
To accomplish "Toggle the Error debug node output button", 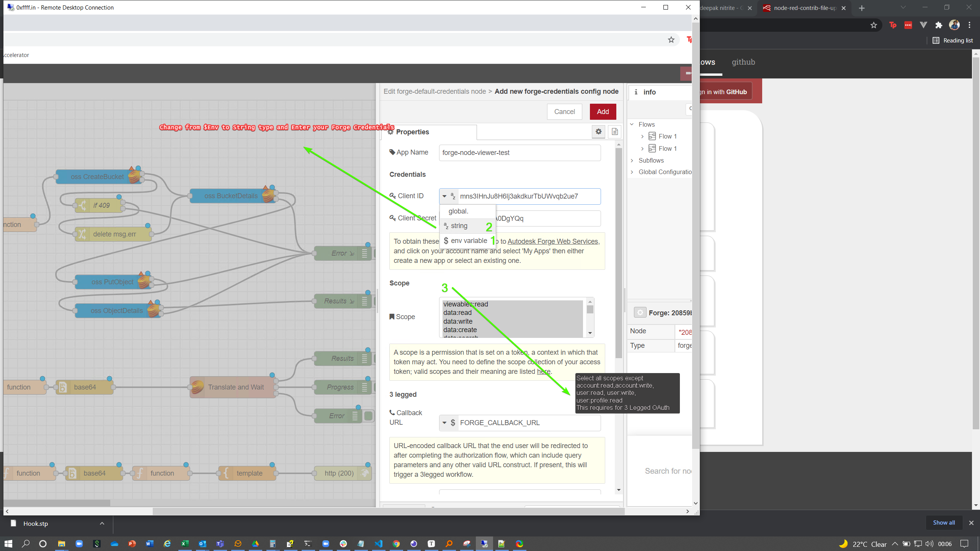I will pyautogui.click(x=369, y=416).
